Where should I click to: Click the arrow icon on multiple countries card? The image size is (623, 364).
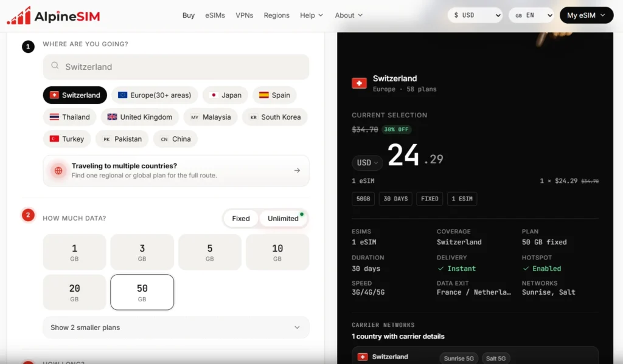[297, 170]
